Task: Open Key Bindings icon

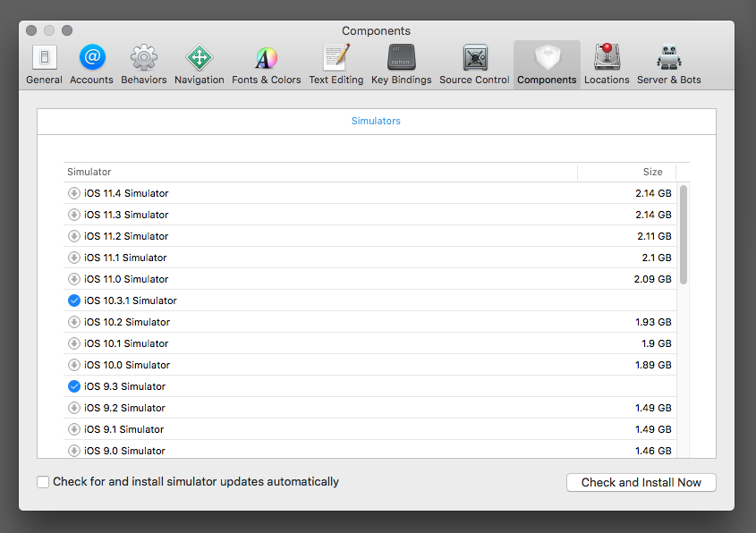Action: pyautogui.click(x=401, y=57)
